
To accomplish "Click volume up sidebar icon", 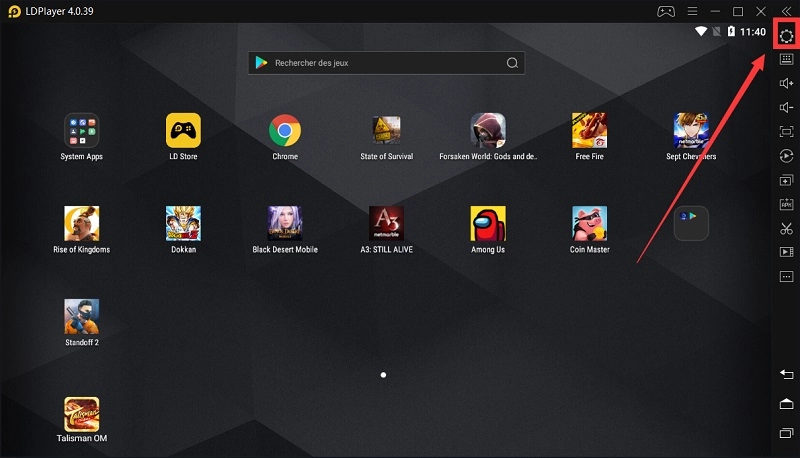I will pyautogui.click(x=786, y=83).
